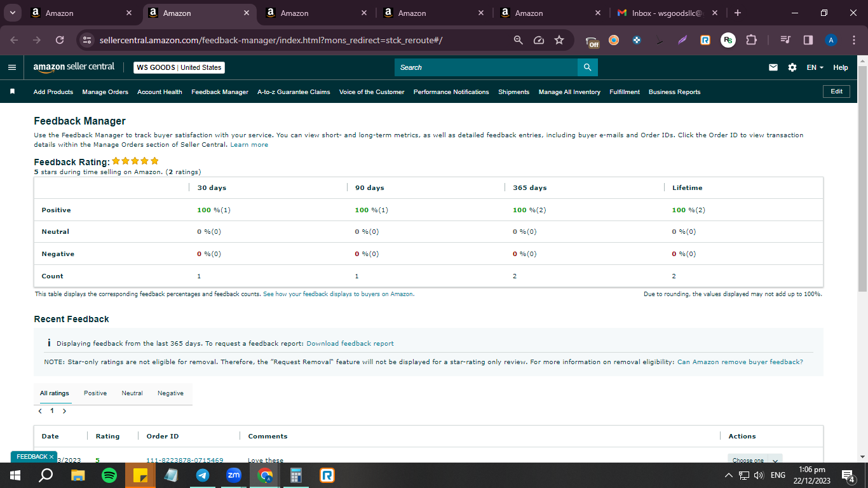Image resolution: width=868 pixels, height=488 pixels.
Task: Open A-to-z Guarantee Claims navigation item
Action: click(294, 92)
